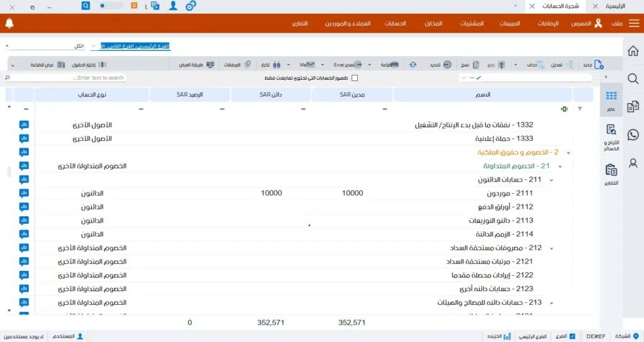Open the documents icon in right sidebar
This screenshot has height=342, width=644.
(x=633, y=106)
